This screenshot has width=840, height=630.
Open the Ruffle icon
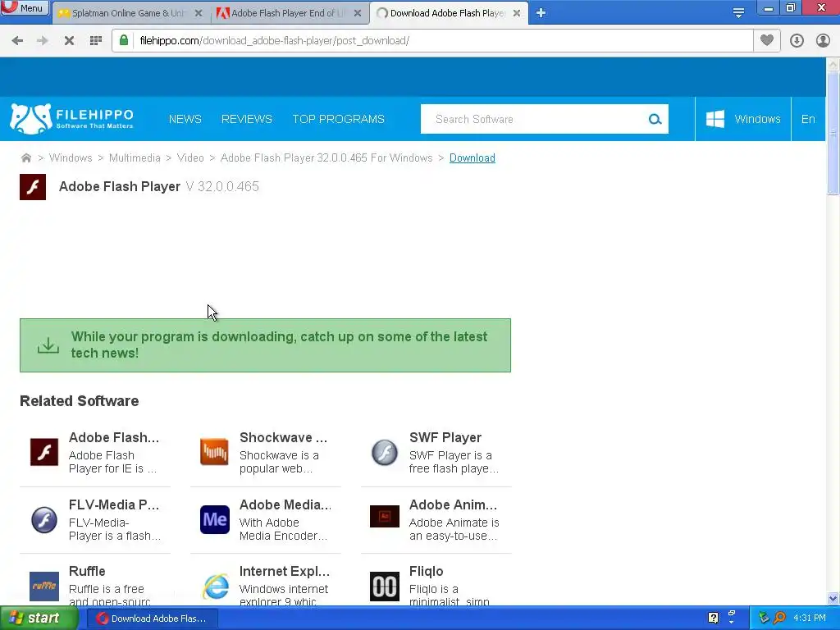pos(44,586)
